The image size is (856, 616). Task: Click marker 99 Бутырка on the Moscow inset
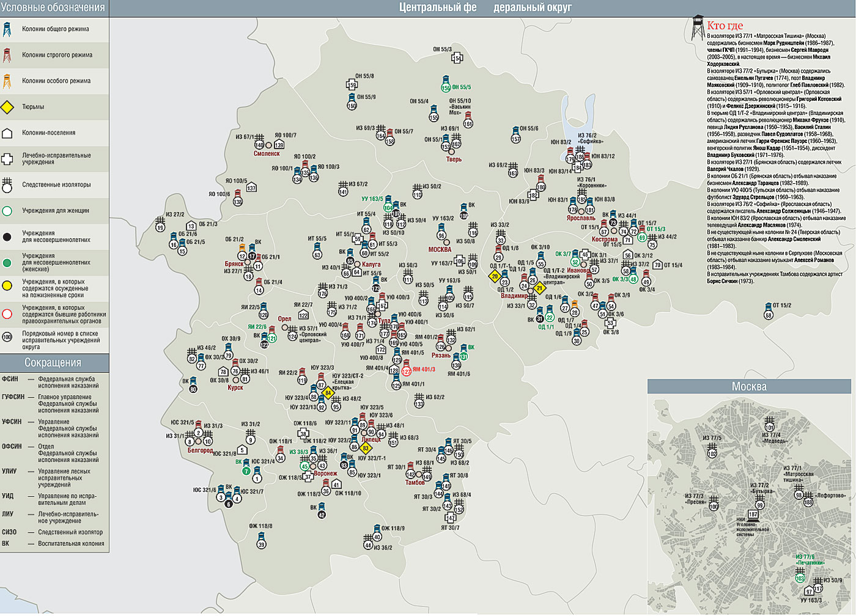[760, 505]
